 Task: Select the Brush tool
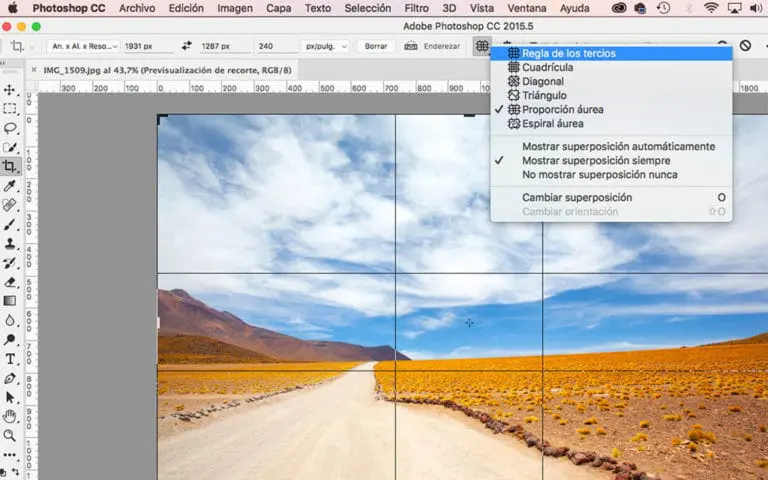click(9, 224)
